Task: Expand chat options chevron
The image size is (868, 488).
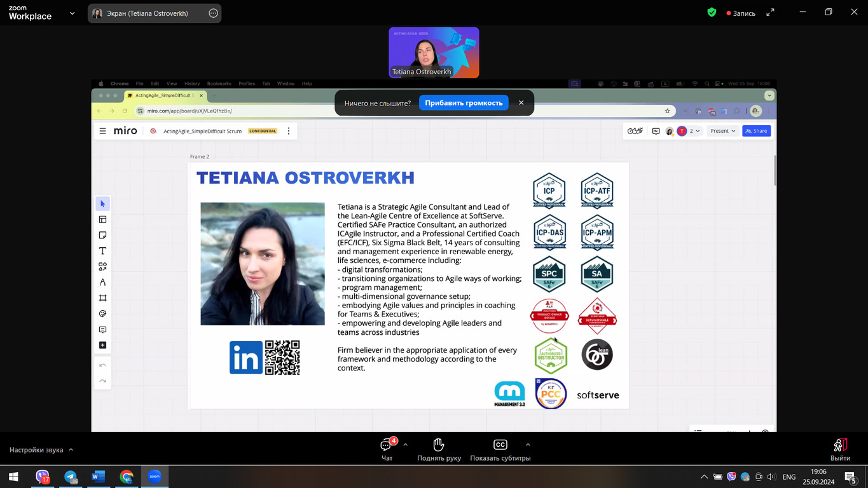Action: click(406, 444)
